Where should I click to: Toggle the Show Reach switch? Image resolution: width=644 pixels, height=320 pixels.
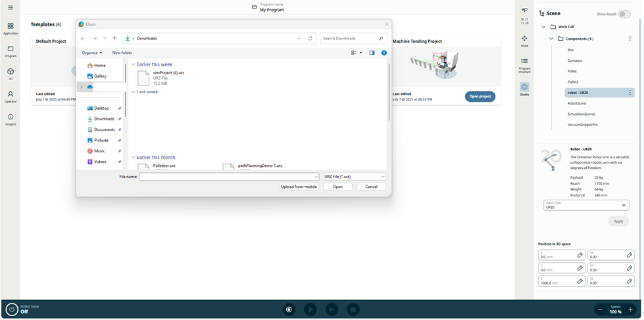623,14
